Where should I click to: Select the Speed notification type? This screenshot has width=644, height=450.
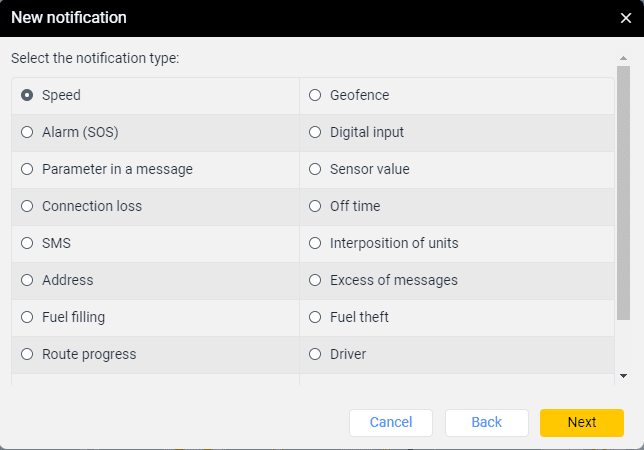pos(27,96)
